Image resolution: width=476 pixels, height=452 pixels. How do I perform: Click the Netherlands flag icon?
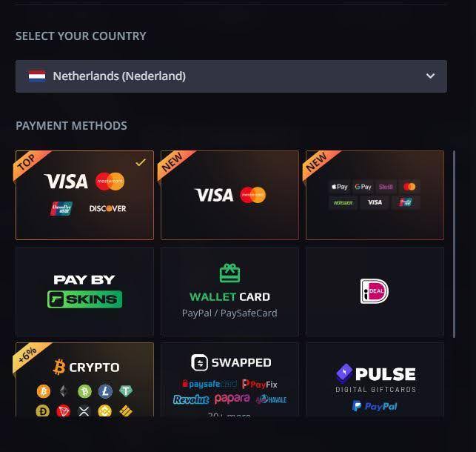(x=37, y=76)
